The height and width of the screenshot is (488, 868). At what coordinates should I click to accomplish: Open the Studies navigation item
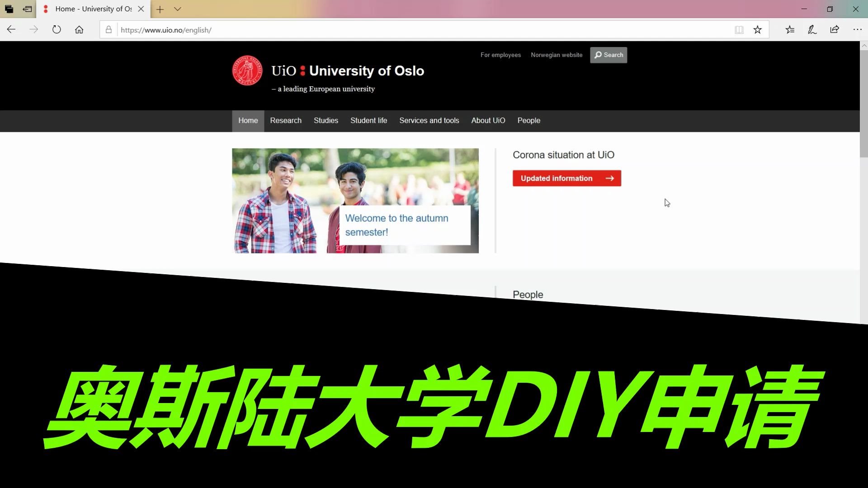click(x=326, y=121)
